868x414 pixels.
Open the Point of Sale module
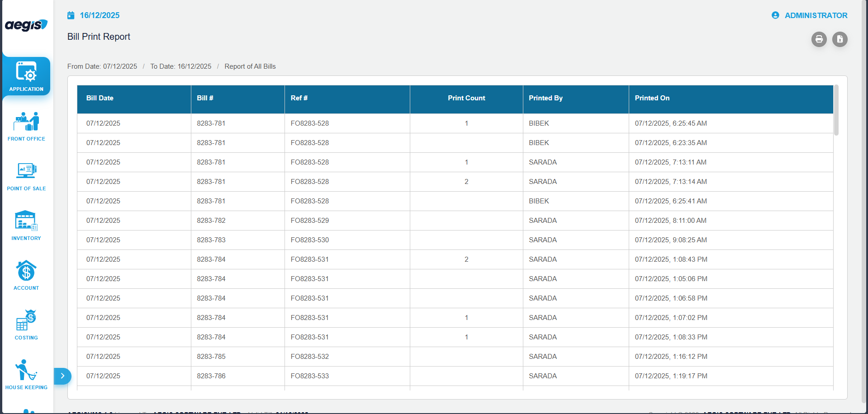26,176
